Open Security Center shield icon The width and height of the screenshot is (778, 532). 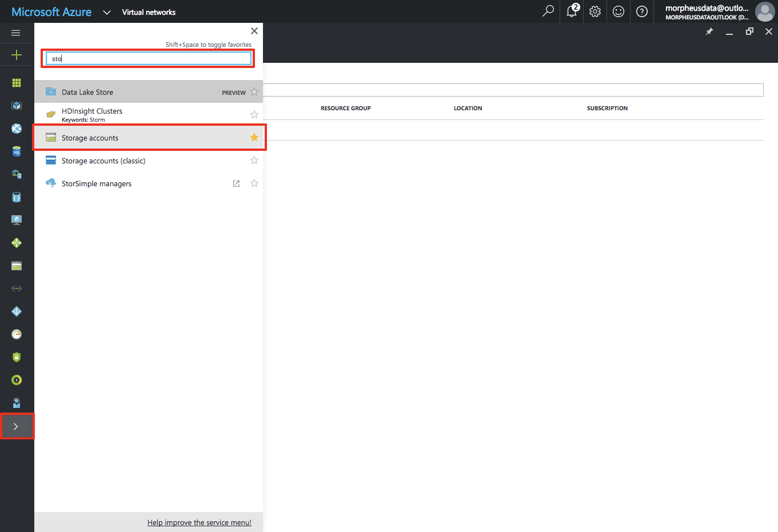click(x=17, y=357)
